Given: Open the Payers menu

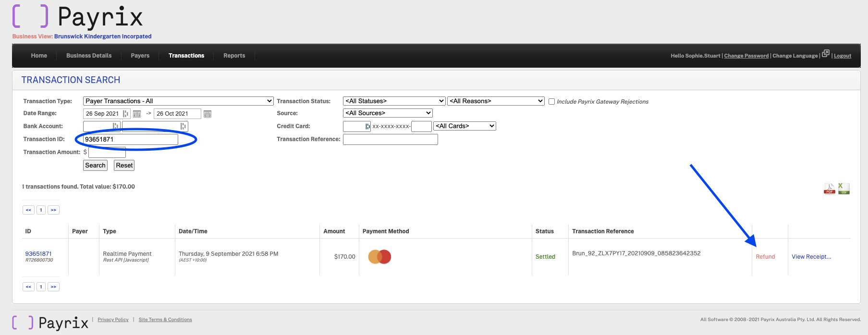Looking at the screenshot, I should 140,56.
